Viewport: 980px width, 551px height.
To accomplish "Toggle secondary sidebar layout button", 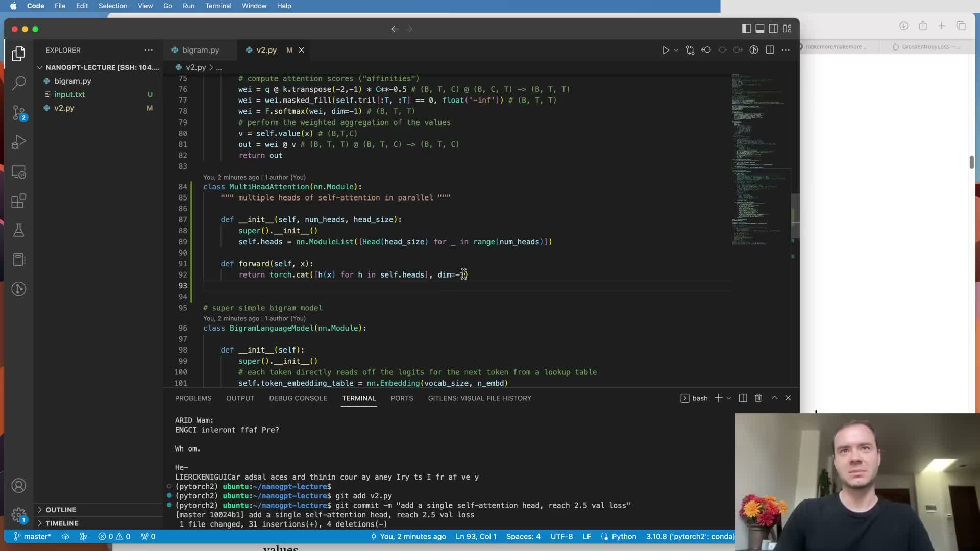I will point(774,29).
